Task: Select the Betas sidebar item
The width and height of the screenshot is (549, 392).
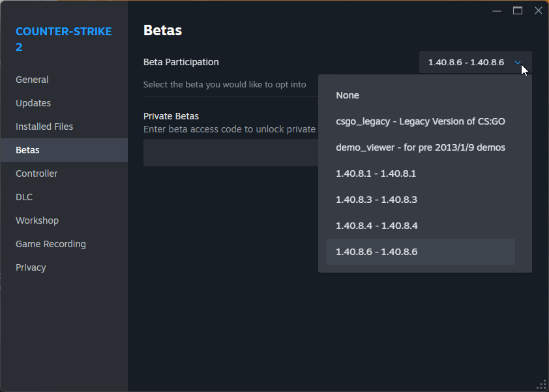Action: [x=27, y=150]
